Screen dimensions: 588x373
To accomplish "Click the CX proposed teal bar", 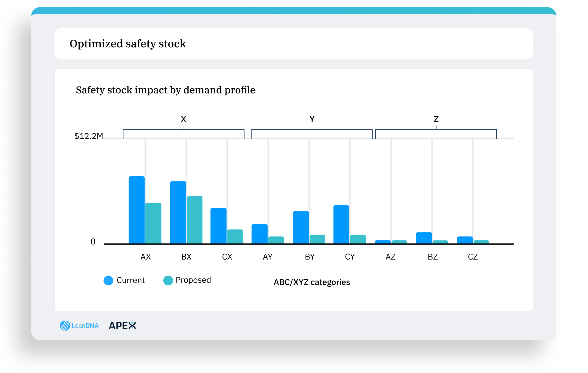I will click(x=235, y=236).
